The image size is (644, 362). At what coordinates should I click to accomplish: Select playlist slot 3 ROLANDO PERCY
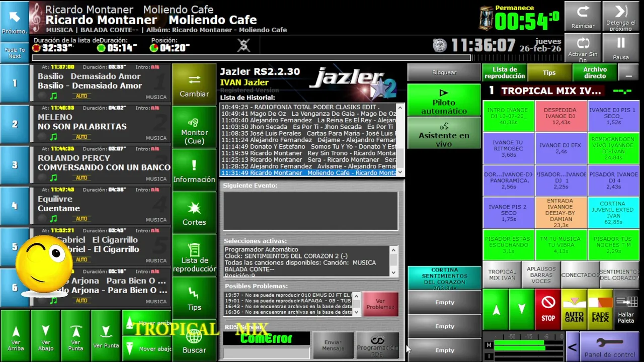(x=102, y=165)
